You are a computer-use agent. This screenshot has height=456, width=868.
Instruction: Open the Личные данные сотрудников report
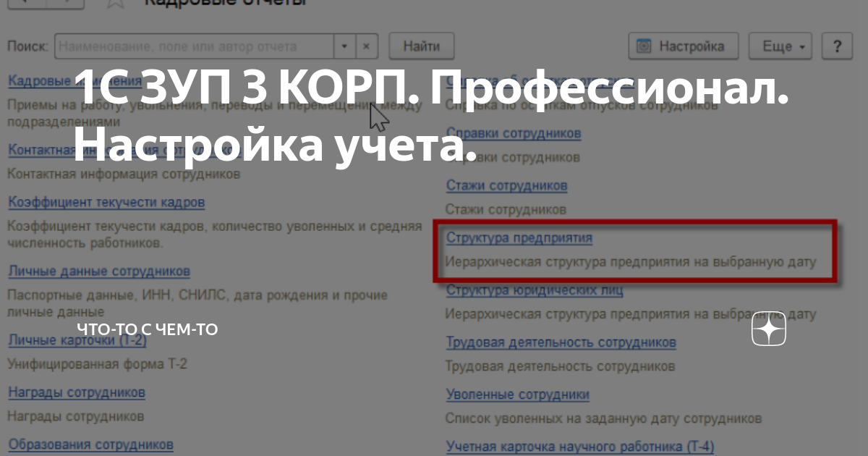(99, 271)
